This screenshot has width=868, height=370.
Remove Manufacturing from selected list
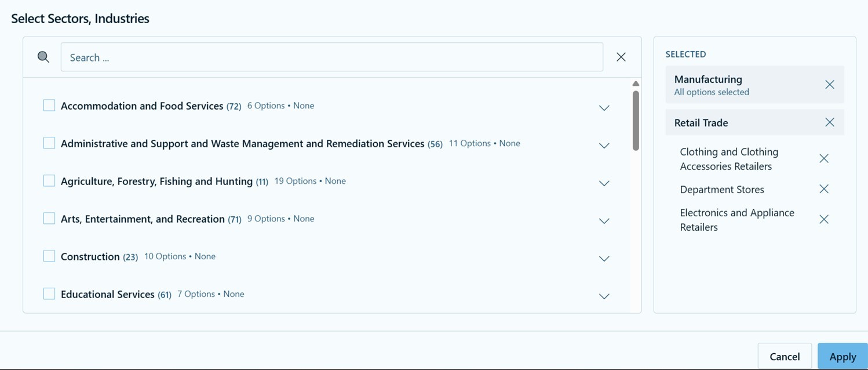[x=829, y=85]
